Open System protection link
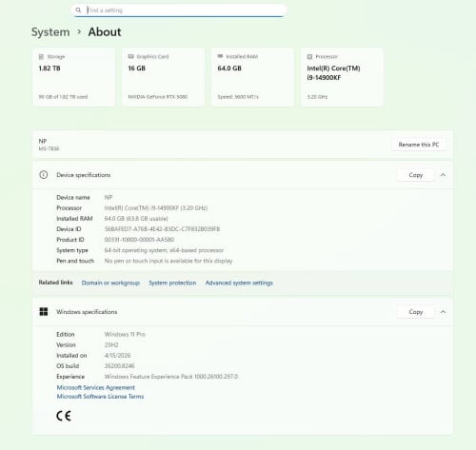476x450 pixels. 172,283
